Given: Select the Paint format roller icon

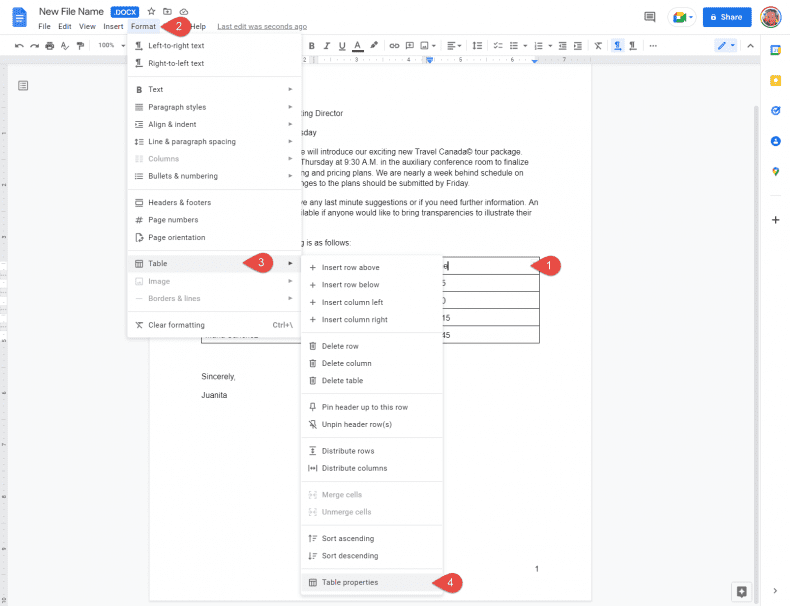Looking at the screenshot, I should tap(79, 45).
